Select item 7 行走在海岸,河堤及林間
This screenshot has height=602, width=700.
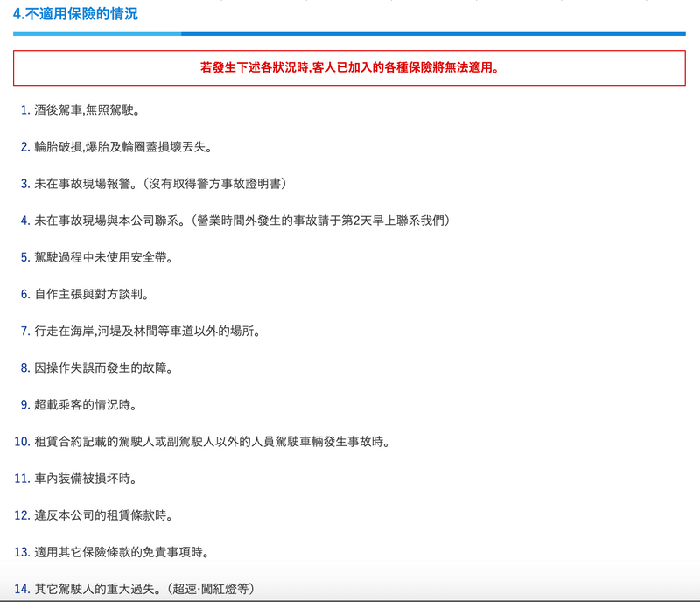point(147,331)
